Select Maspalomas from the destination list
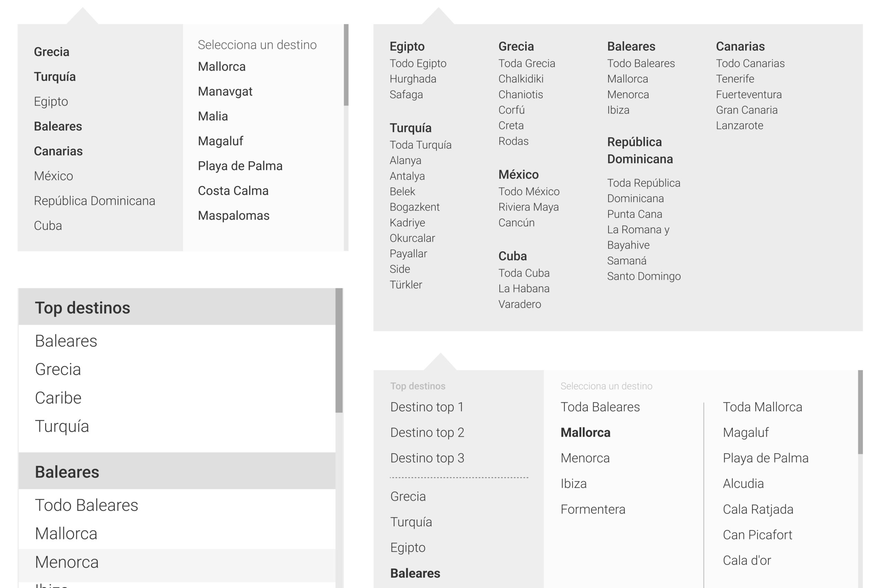Viewport: 880px width, 588px height. pos(233,215)
